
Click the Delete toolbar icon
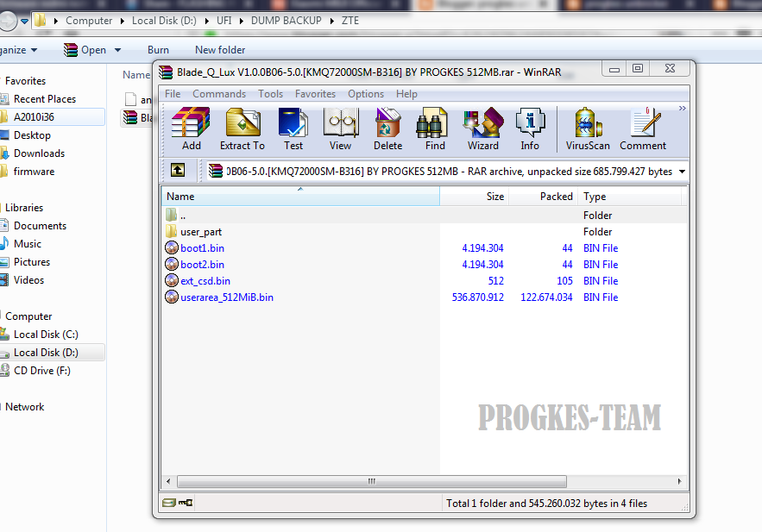coord(387,128)
